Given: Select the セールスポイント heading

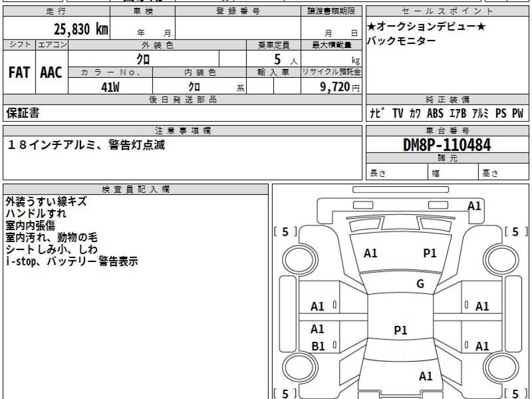Looking at the screenshot, I should click(448, 12).
